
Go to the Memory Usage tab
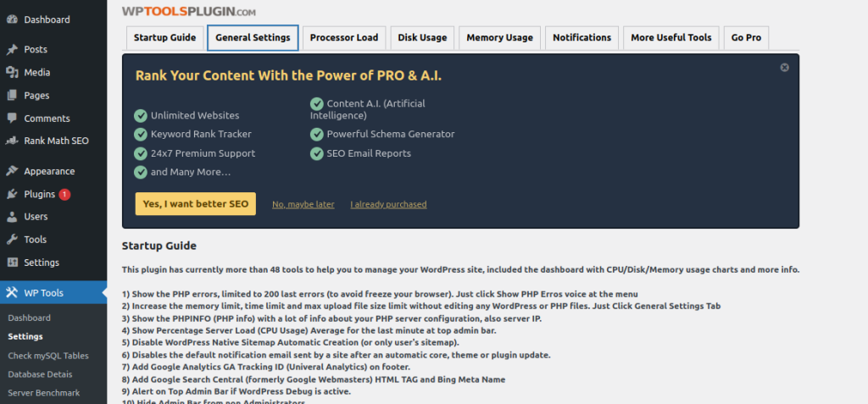pyautogui.click(x=499, y=38)
